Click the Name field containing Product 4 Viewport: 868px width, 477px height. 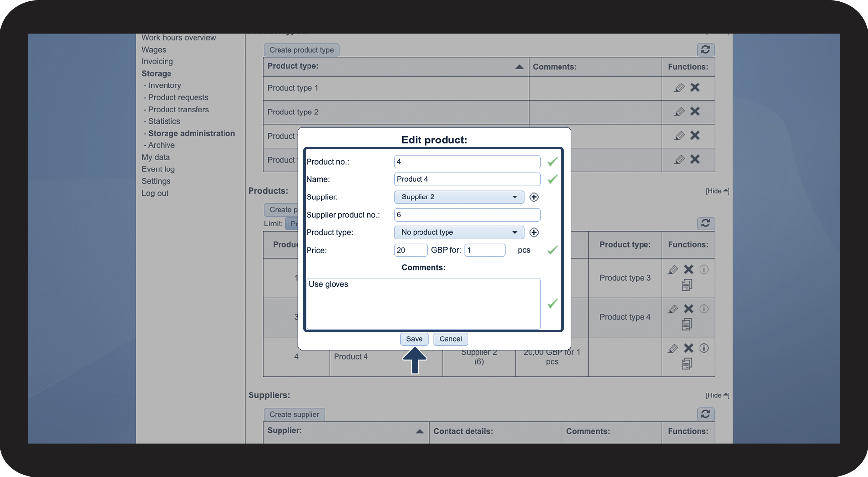[467, 179]
